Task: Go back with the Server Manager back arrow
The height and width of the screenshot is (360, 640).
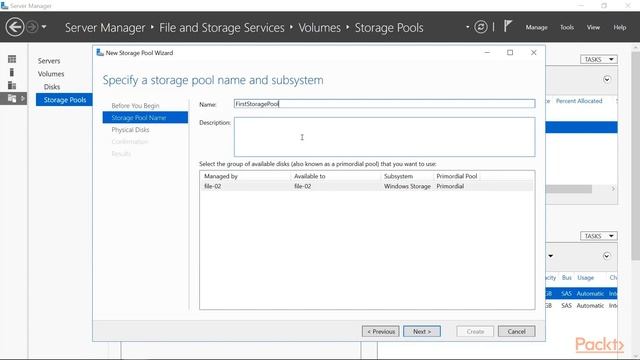Action: 15,27
